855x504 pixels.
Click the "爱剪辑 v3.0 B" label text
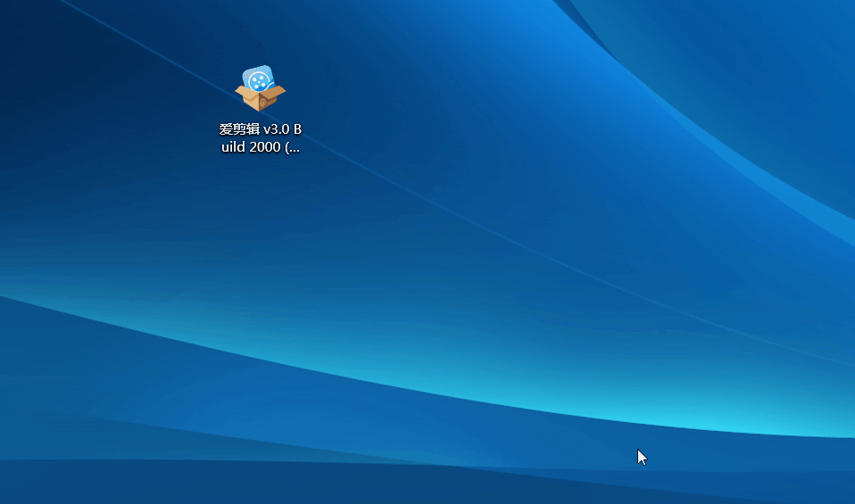(x=260, y=129)
